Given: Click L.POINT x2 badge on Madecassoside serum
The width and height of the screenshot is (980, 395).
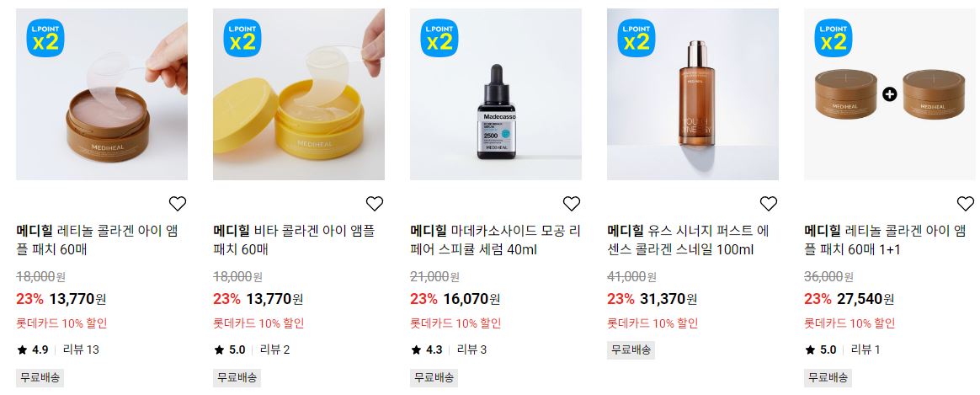Looking at the screenshot, I should (439, 38).
